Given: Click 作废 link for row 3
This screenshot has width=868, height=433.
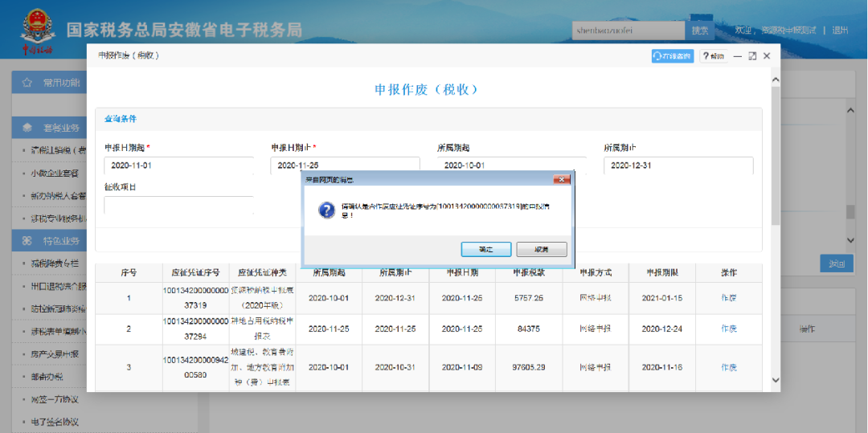Looking at the screenshot, I should point(729,367).
